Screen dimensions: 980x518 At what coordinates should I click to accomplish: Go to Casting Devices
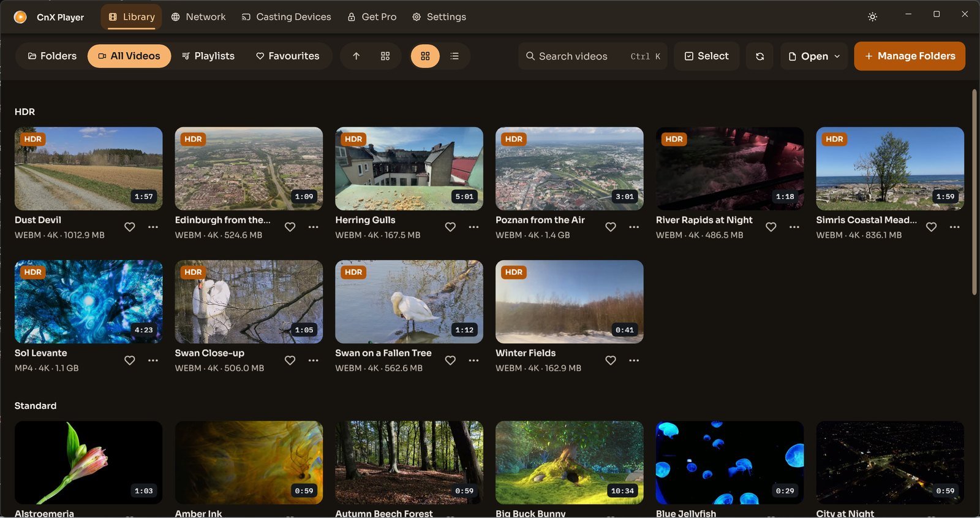[x=286, y=17]
